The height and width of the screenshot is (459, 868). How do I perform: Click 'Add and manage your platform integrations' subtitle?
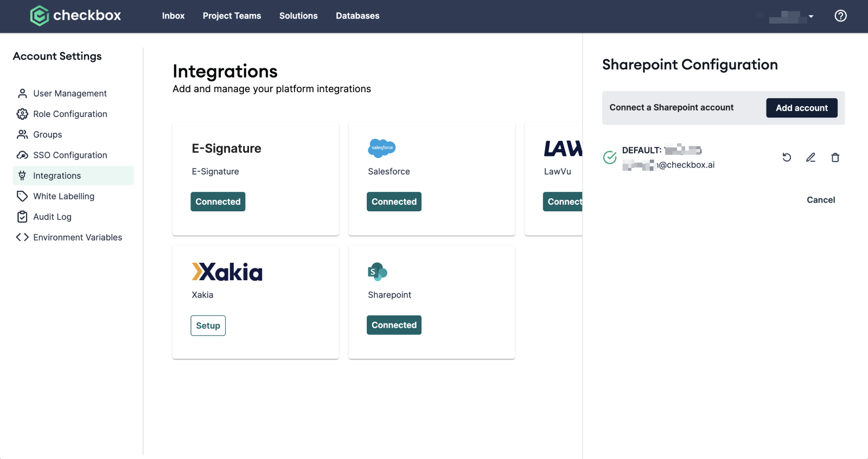(x=271, y=89)
